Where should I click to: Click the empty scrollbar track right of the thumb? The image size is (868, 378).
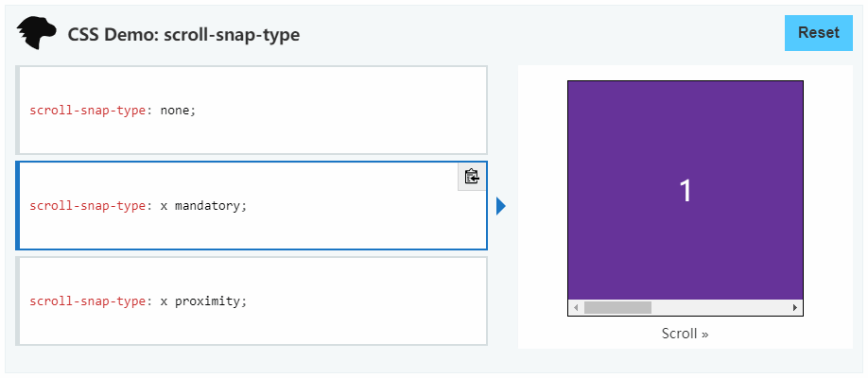point(720,308)
